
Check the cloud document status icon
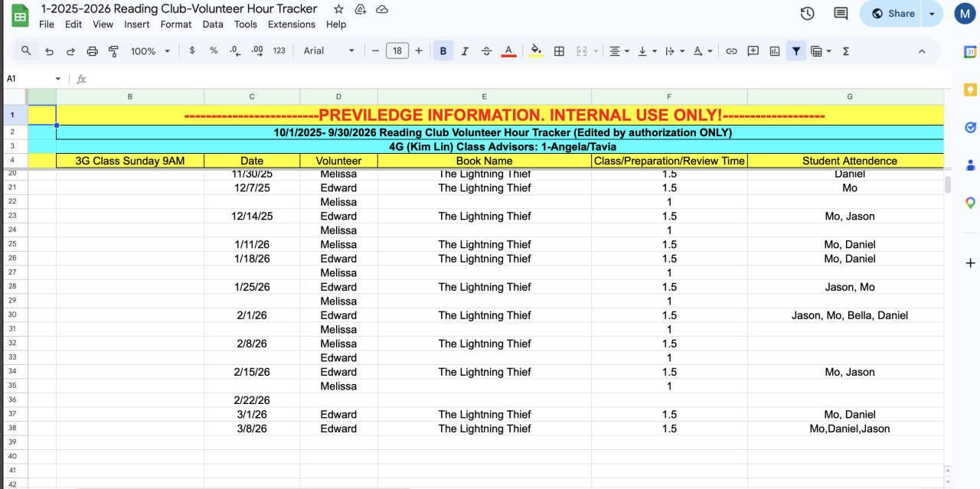click(382, 9)
